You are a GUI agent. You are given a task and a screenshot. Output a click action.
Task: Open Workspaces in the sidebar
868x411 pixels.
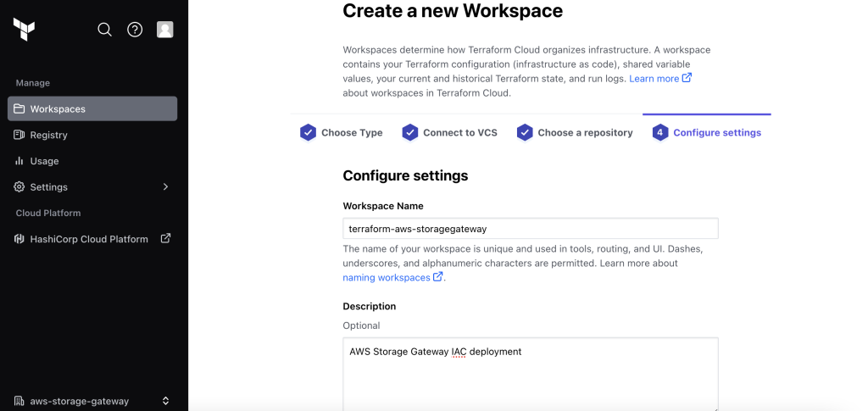92,108
